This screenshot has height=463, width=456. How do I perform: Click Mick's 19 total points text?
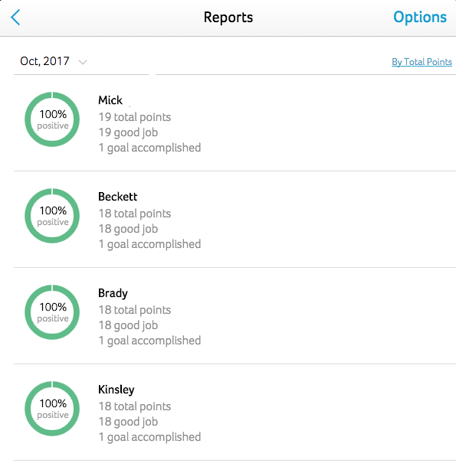pos(135,117)
